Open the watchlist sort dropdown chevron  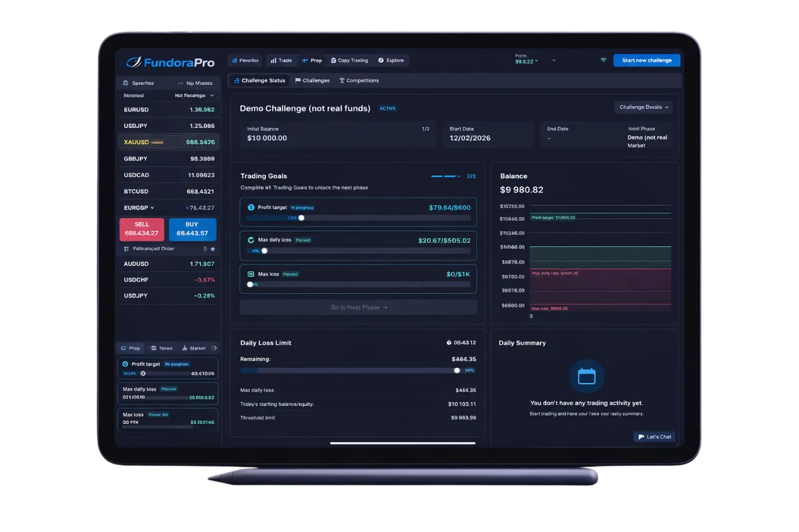212,95
